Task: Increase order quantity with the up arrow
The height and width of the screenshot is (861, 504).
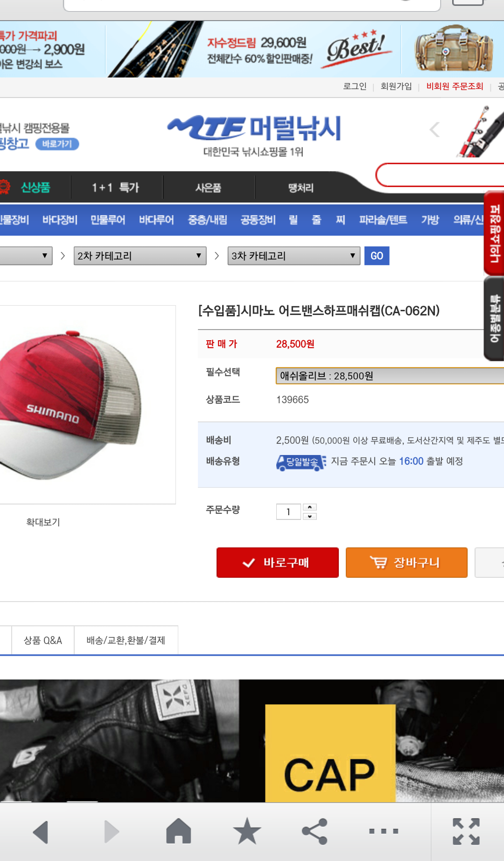Action: pyautogui.click(x=310, y=507)
